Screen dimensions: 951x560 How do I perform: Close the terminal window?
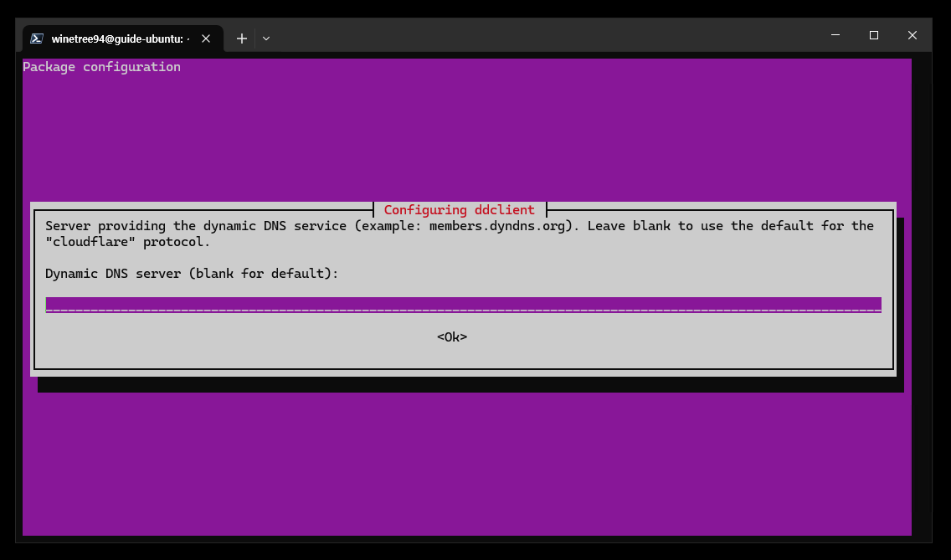(x=912, y=35)
